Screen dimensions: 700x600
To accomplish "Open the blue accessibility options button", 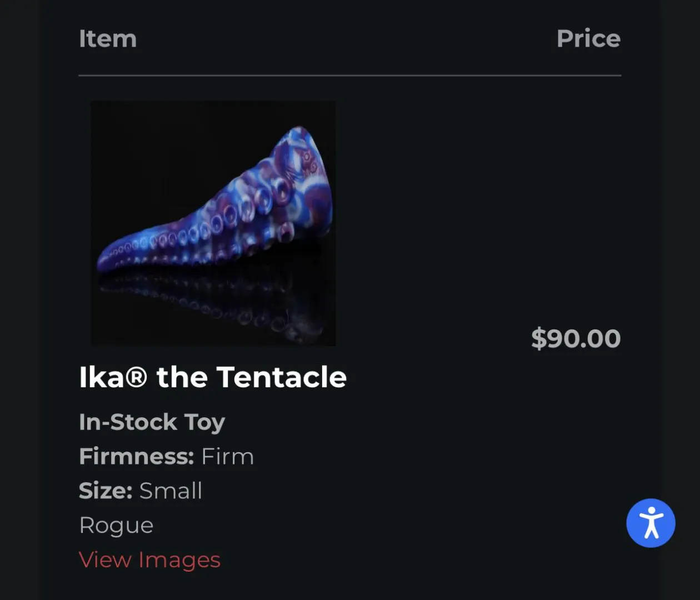I will coord(651,523).
